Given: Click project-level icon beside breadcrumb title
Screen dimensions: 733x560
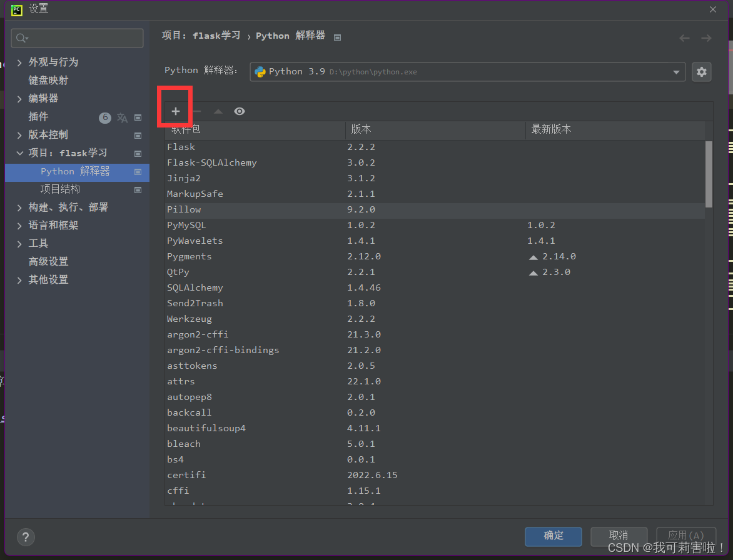Looking at the screenshot, I should (338, 37).
